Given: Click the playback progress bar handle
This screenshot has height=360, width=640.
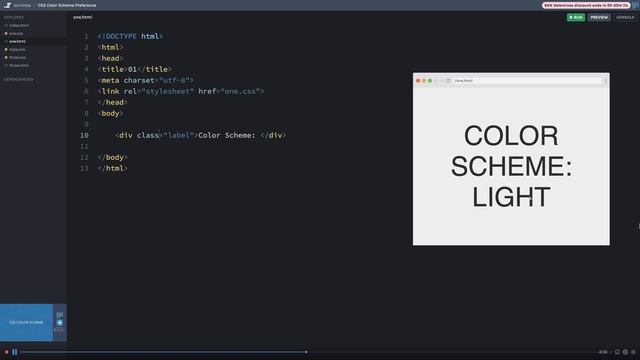Looking at the screenshot, I should click(x=306, y=352).
